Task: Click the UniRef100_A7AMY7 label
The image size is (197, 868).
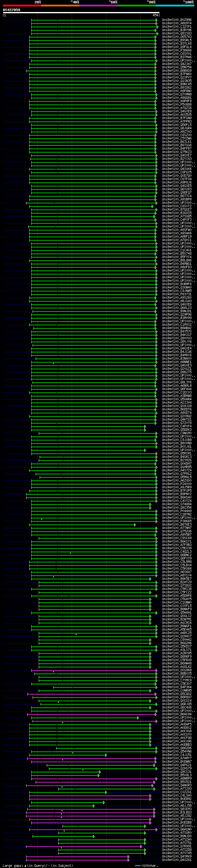Action: 177,758
